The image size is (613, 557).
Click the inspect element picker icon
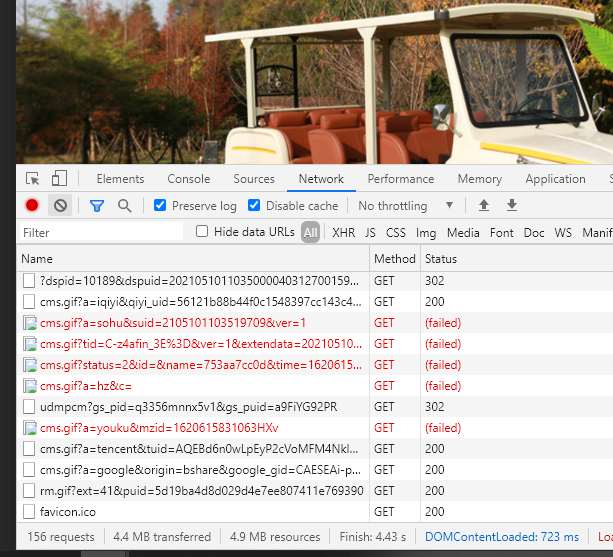click(x=33, y=179)
